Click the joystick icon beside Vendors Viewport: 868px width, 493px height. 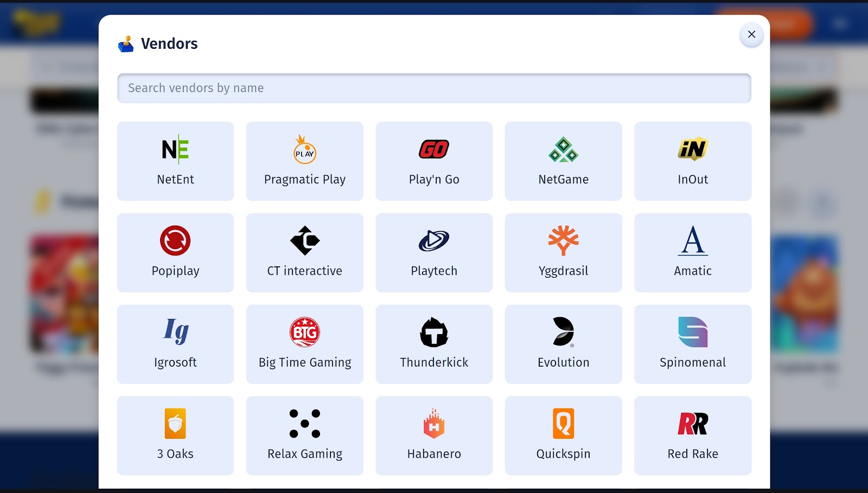point(126,44)
